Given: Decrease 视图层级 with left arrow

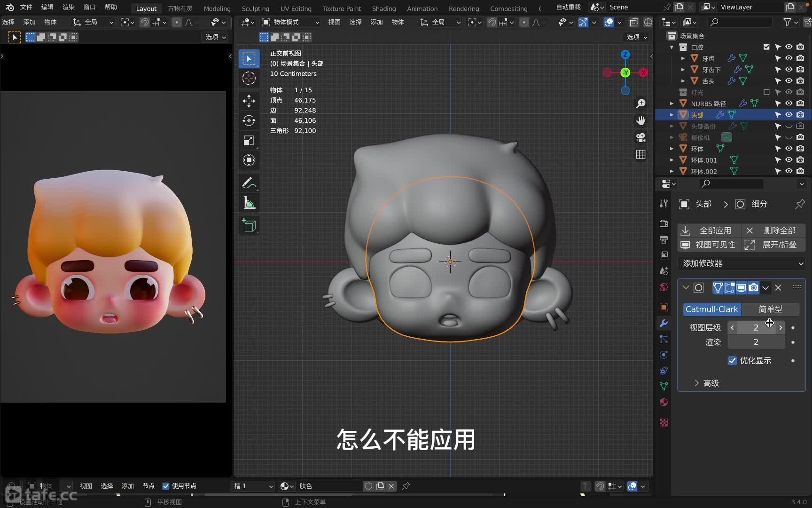Looking at the screenshot, I should point(732,327).
